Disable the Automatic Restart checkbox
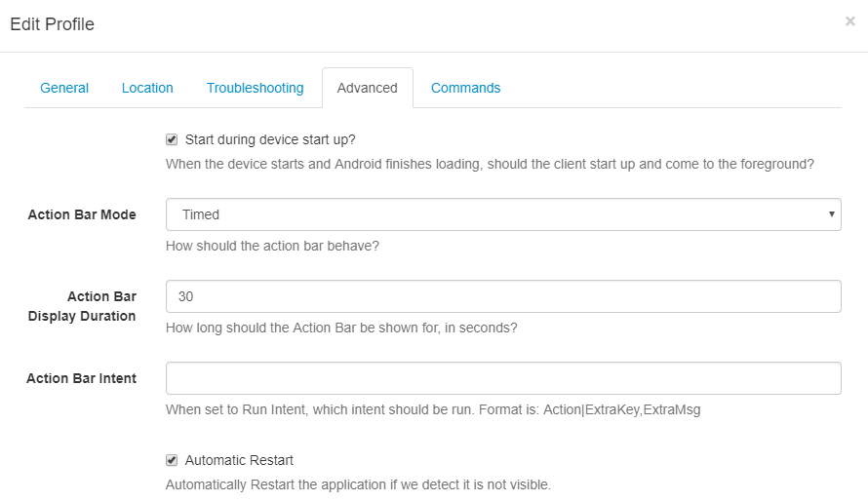Screen dimensions: 868x502 pos(172,460)
